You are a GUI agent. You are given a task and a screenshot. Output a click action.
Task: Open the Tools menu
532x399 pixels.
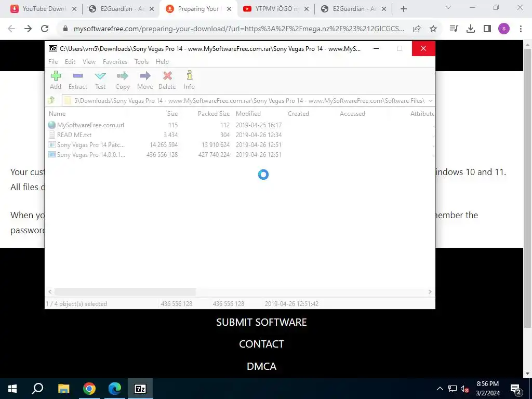click(141, 62)
